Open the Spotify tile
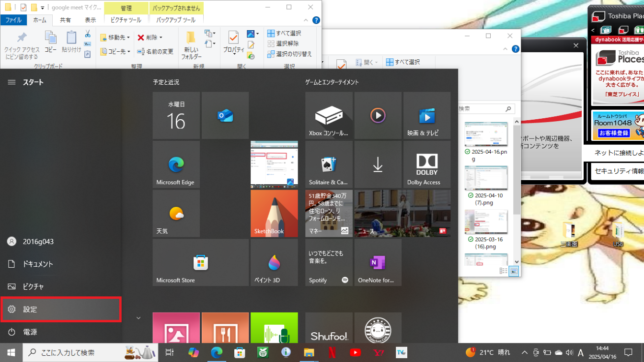644x362 pixels. pos(329,262)
